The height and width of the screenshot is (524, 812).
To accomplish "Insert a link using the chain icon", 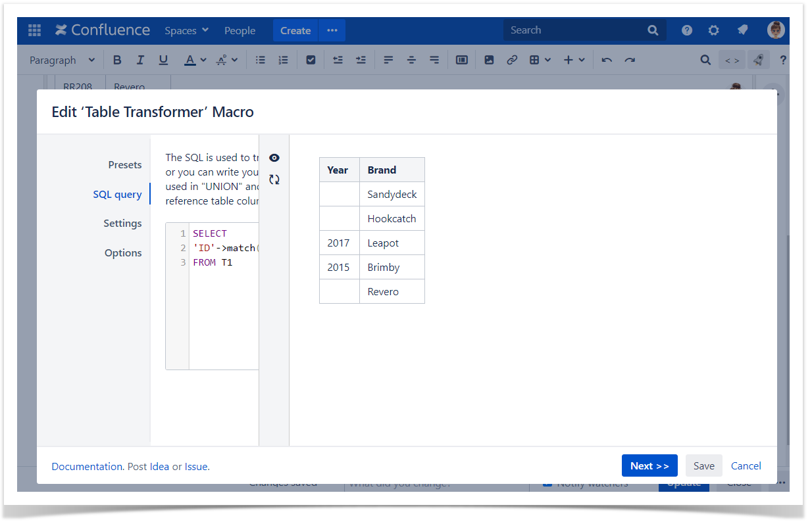I will (x=511, y=60).
